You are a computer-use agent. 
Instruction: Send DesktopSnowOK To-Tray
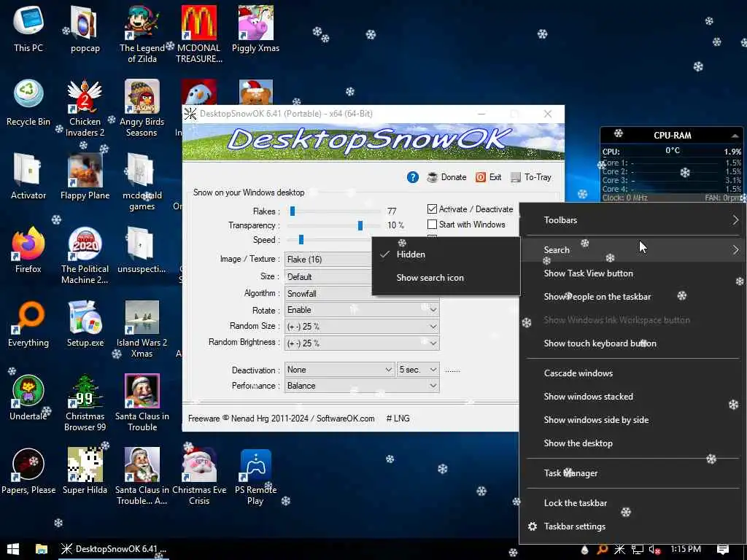[531, 177]
